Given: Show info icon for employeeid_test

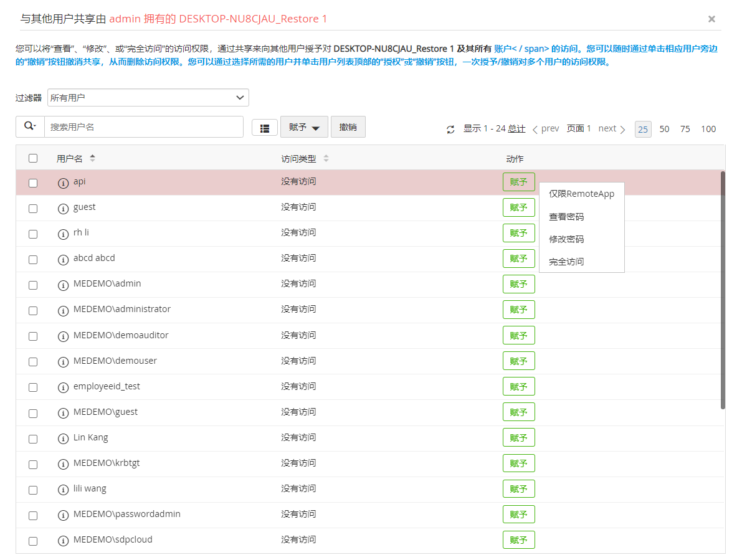Looking at the screenshot, I should point(63,387).
